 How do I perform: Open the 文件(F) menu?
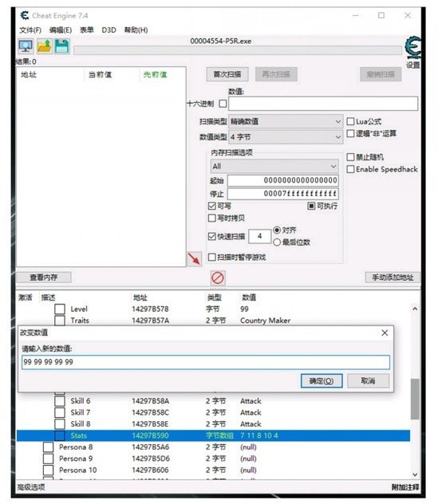tap(30, 30)
